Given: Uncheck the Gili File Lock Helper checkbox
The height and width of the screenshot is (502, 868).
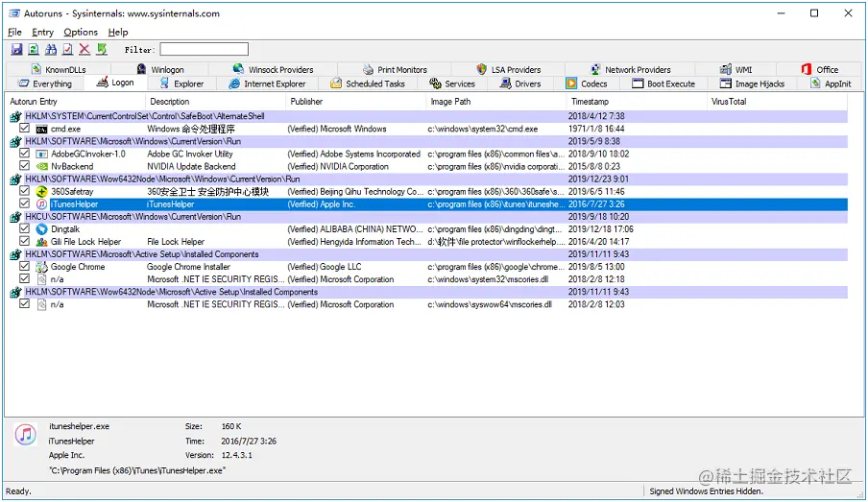Looking at the screenshot, I should coord(24,241).
